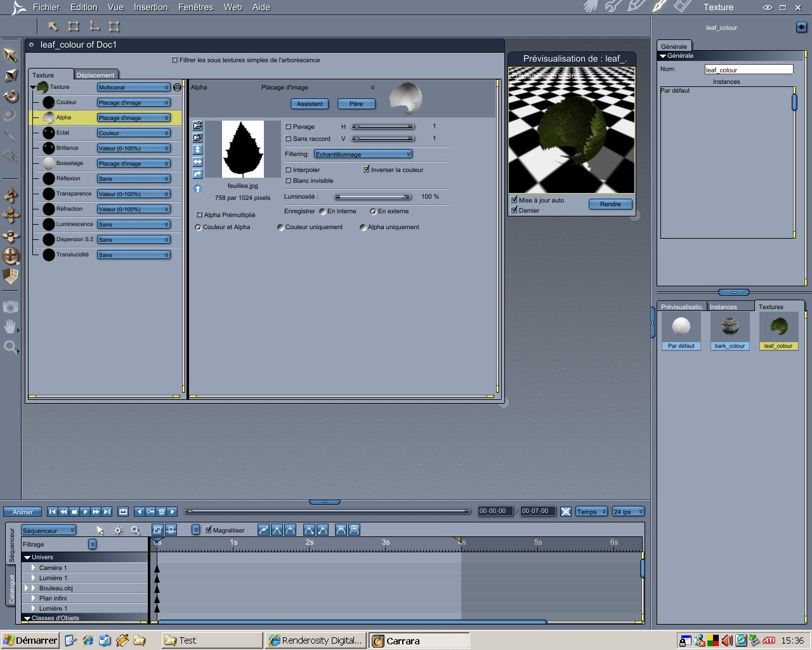
Task: Expand the Bouleau.obj tree item
Action: pos(33,588)
